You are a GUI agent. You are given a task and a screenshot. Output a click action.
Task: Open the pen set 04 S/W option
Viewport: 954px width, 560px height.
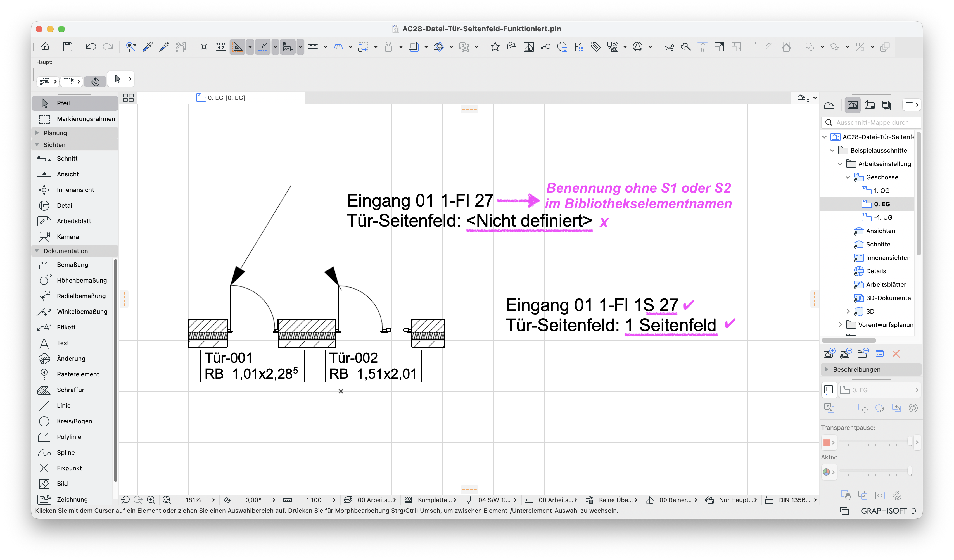(x=491, y=500)
